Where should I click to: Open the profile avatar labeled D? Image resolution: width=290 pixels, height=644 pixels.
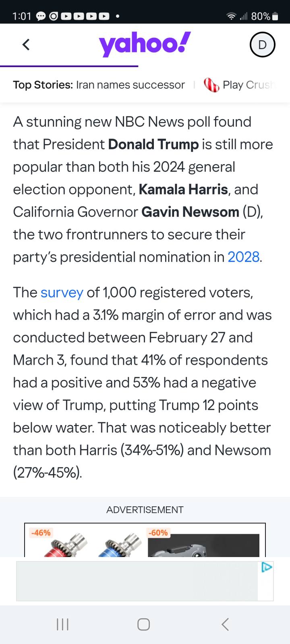pos(262,45)
